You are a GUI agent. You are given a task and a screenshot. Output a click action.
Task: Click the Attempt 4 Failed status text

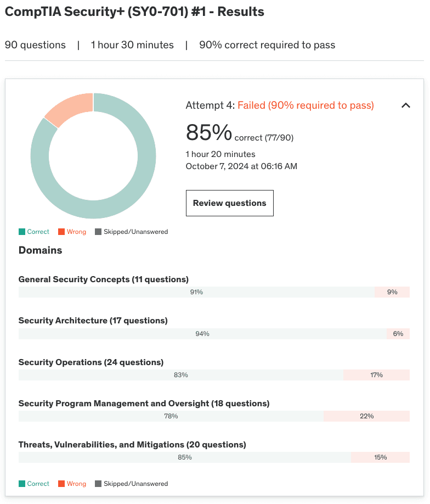tap(280, 105)
